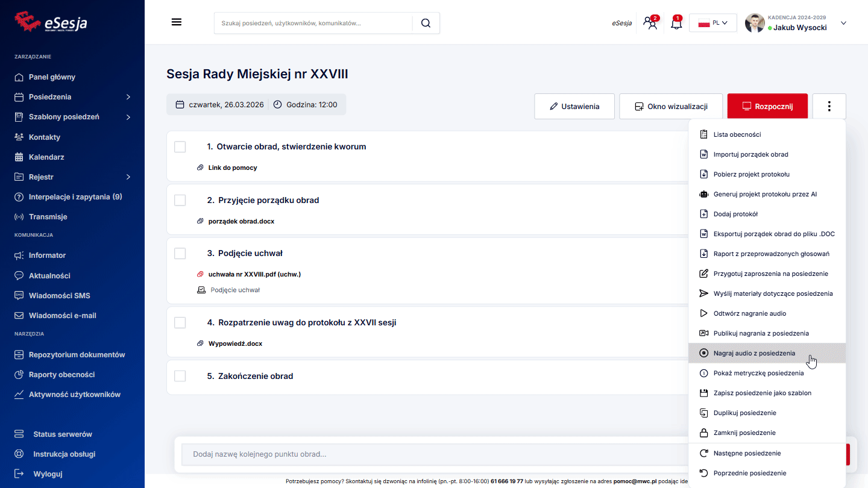Open the online users icon

650,23
